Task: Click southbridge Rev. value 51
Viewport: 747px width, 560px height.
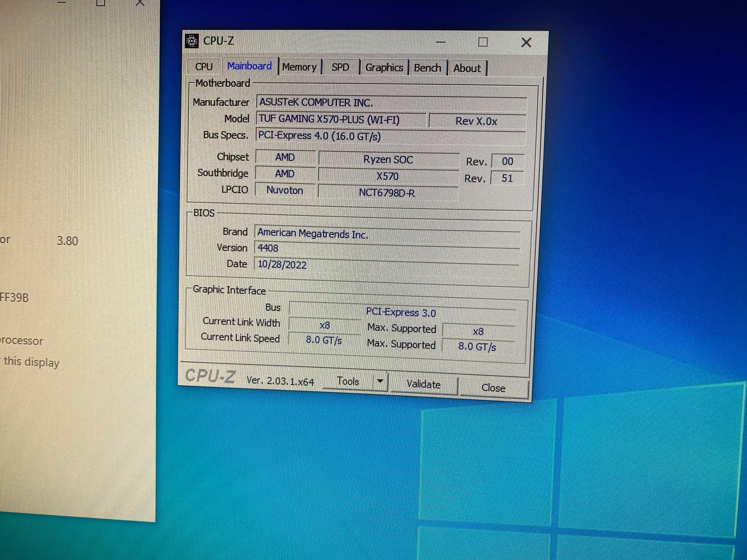Action: coord(507,178)
